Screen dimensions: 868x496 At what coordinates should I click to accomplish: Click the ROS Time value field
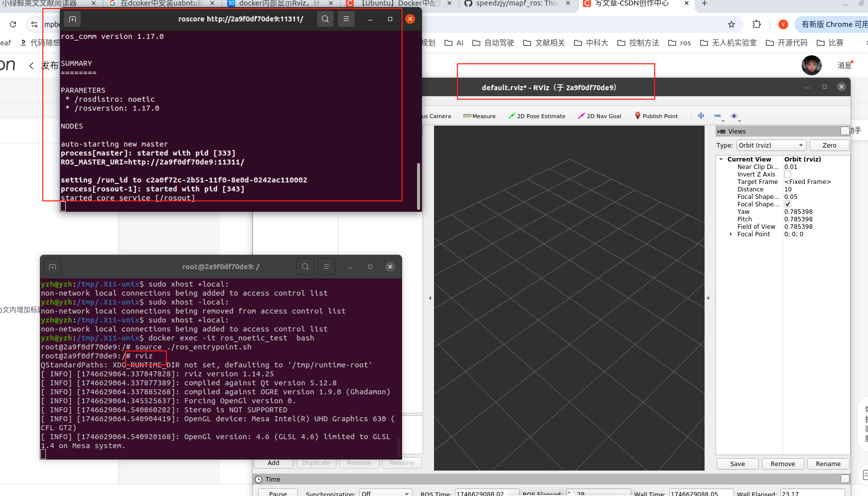click(x=487, y=494)
